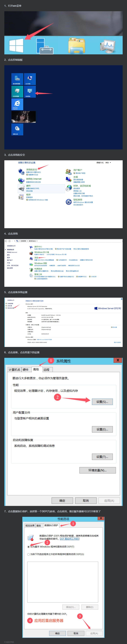
Task: Go back with the Explorer back arrow
Action: (6, 241)
